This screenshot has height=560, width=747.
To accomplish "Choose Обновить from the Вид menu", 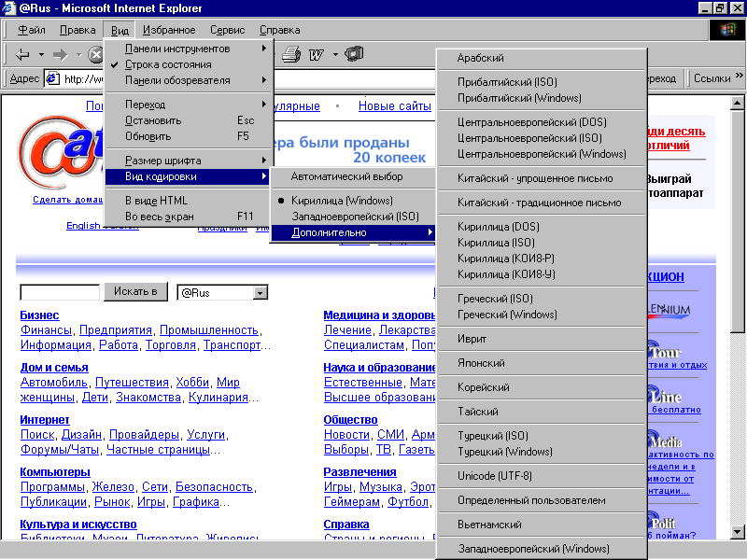I will coord(189,136).
